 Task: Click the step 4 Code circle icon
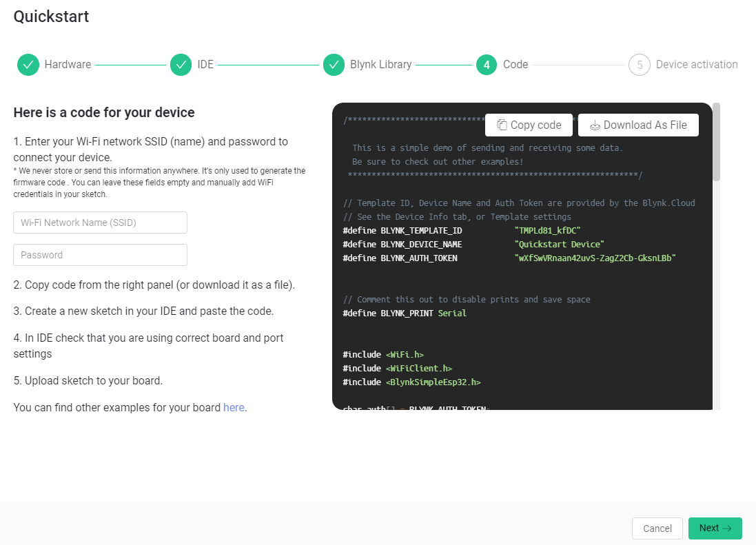point(487,65)
